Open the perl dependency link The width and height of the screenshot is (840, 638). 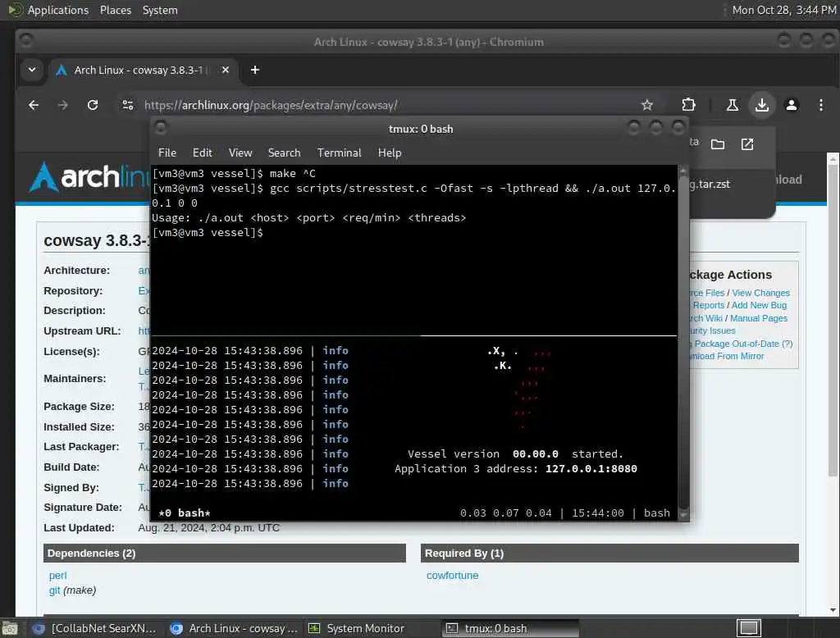[58, 576]
